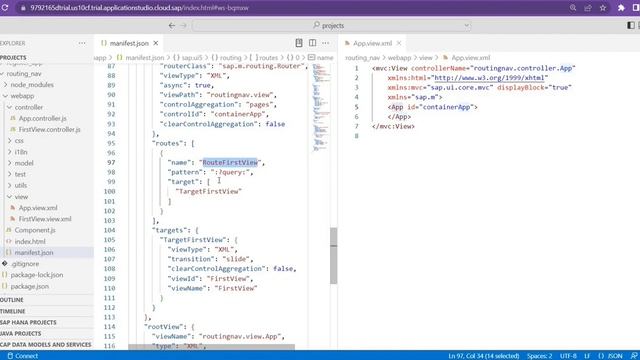This screenshot has height=360, width=640.
Task: Collapse the controller folder
Action: [29, 107]
